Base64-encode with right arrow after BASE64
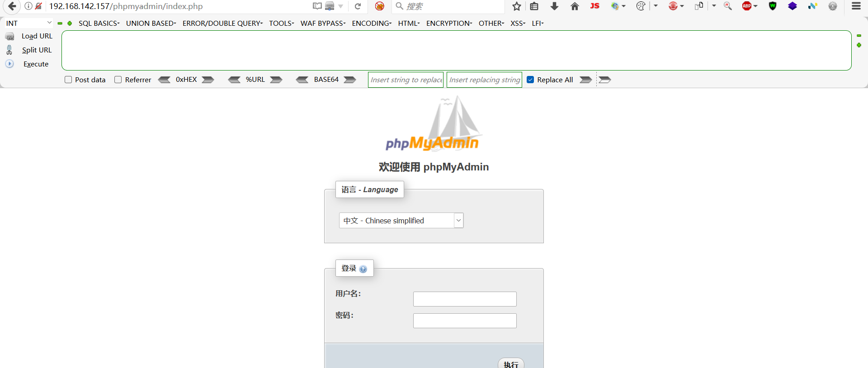The height and width of the screenshot is (368, 868). tap(350, 80)
